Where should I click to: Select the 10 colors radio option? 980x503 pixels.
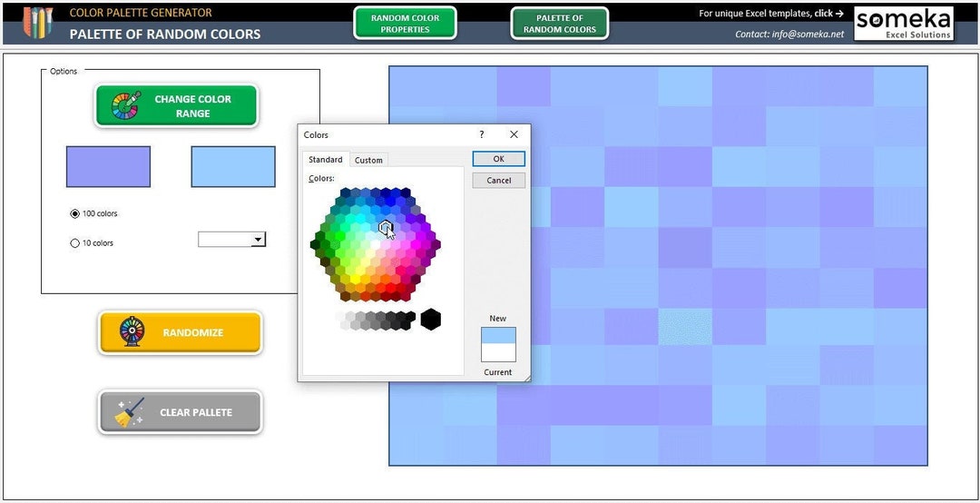pyautogui.click(x=75, y=242)
